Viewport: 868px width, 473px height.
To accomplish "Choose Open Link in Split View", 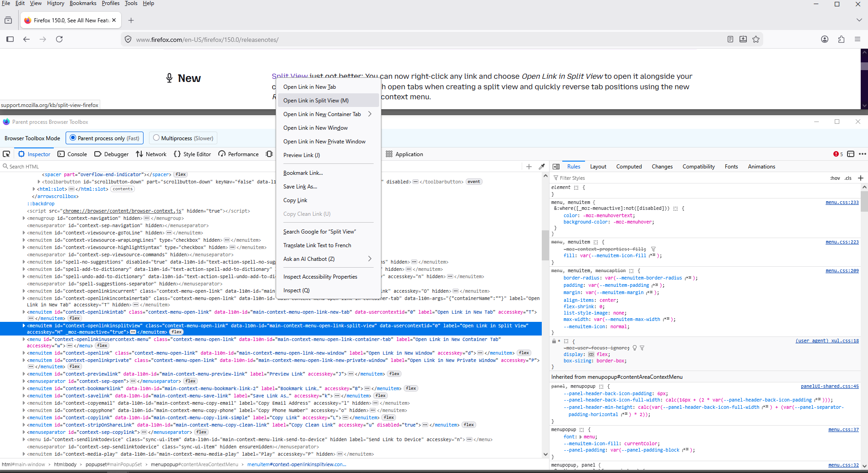I will 316,101.
